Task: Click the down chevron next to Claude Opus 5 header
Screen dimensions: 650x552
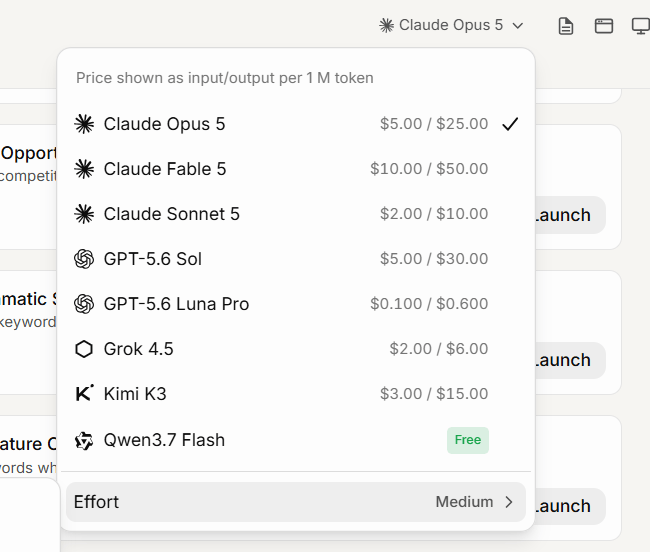Action: tap(518, 26)
